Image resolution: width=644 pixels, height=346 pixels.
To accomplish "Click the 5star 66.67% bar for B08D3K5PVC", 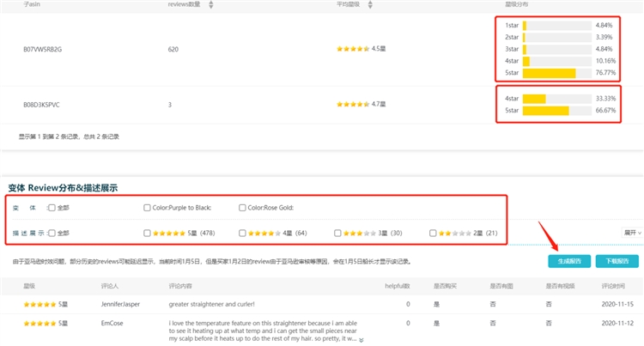I will click(557, 111).
